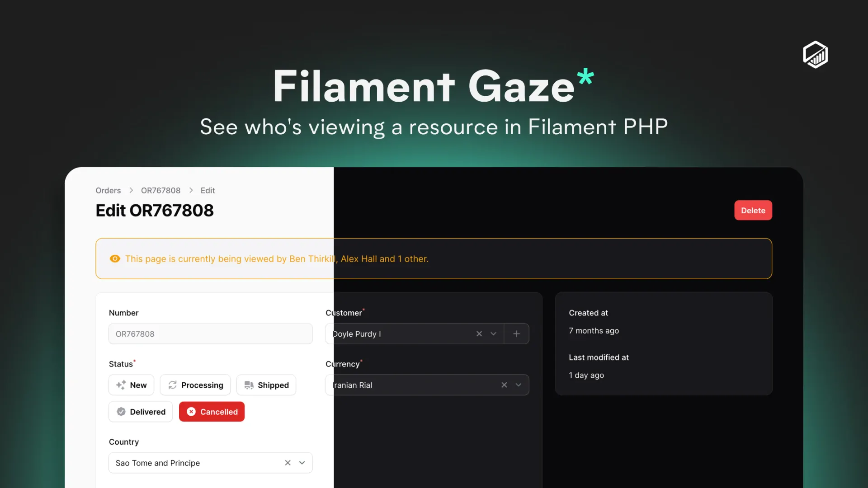Screen dimensions: 868x488
Task: Click the cross-circle icon on Cancelled
Action: (192, 411)
